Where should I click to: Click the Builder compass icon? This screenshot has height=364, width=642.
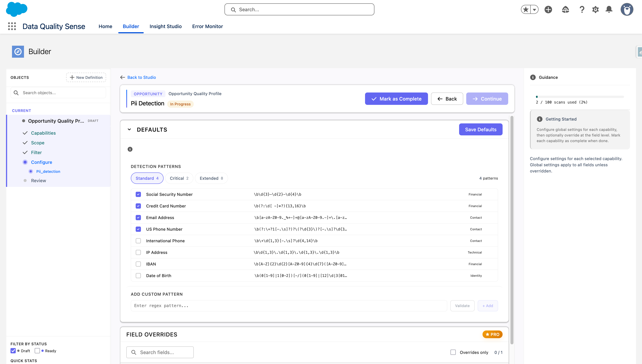click(18, 51)
